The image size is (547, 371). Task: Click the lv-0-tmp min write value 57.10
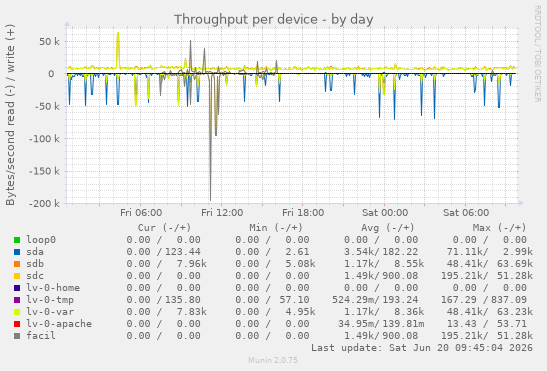point(294,300)
